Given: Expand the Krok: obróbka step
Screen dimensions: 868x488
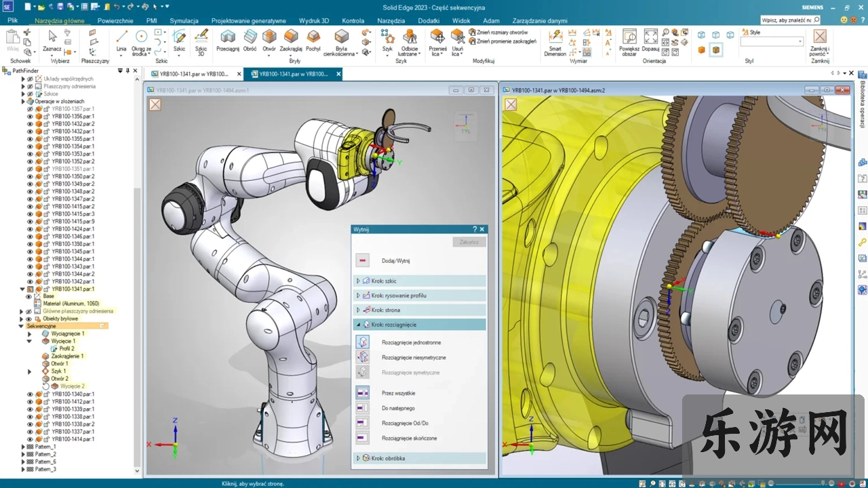Looking at the screenshot, I should [x=359, y=458].
